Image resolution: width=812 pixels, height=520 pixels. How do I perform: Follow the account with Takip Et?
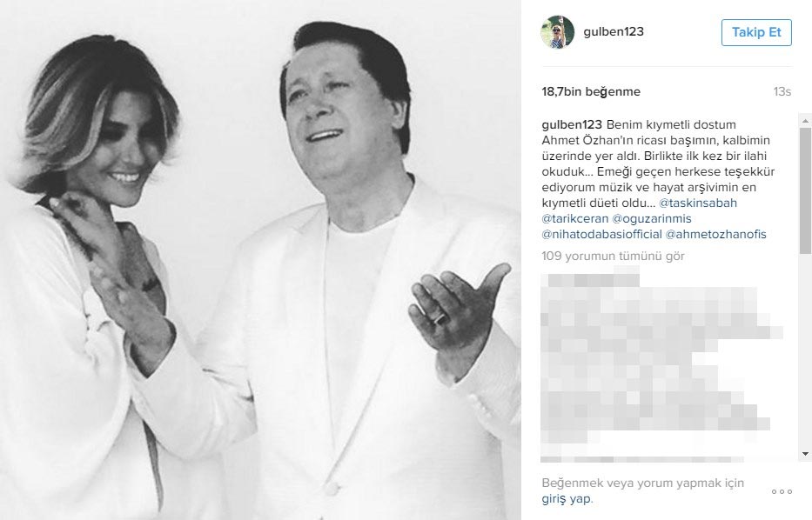coord(756,32)
